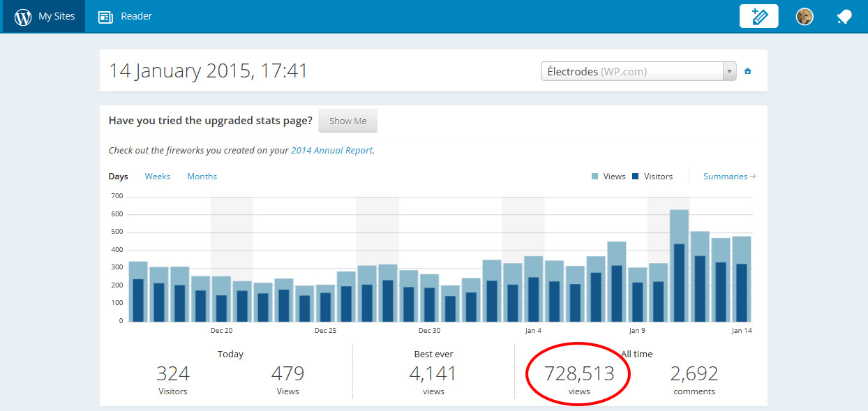Click the Views legend color swatch

click(595, 177)
